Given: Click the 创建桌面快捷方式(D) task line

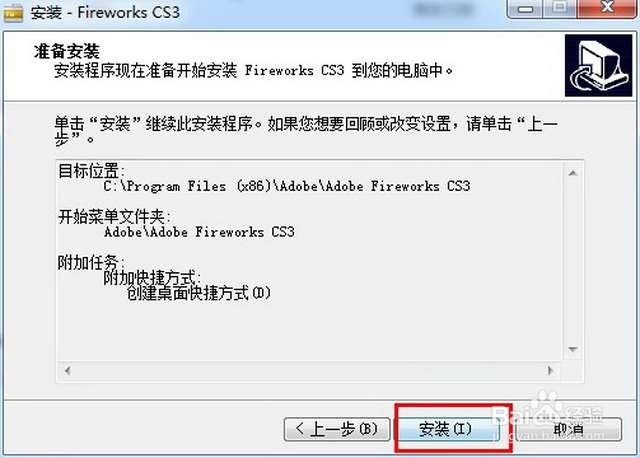Looking at the screenshot, I should (x=199, y=293).
